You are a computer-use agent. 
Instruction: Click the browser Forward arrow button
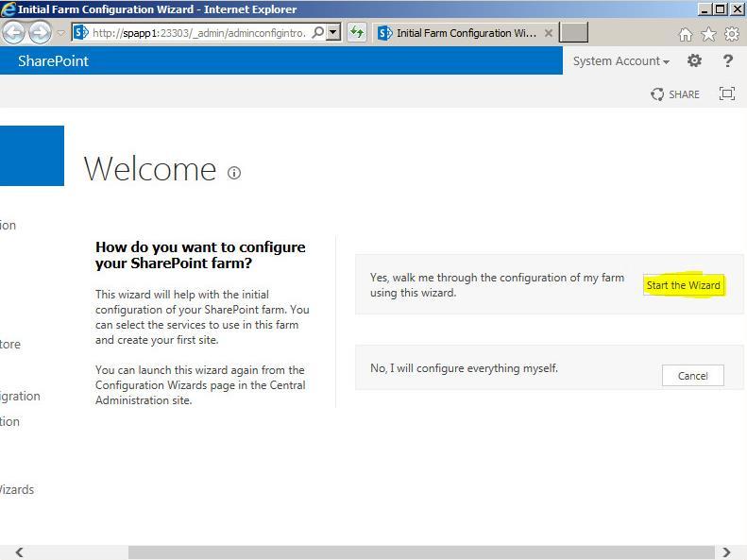[40, 33]
